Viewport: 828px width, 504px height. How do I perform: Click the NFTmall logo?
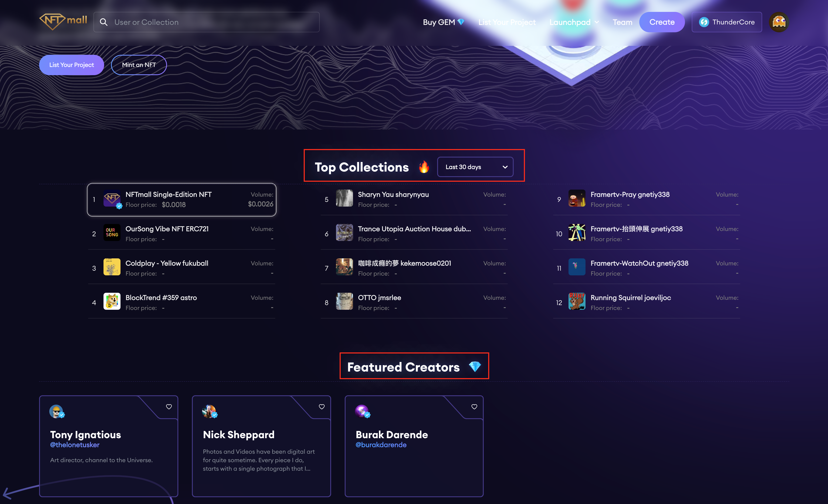coord(63,21)
